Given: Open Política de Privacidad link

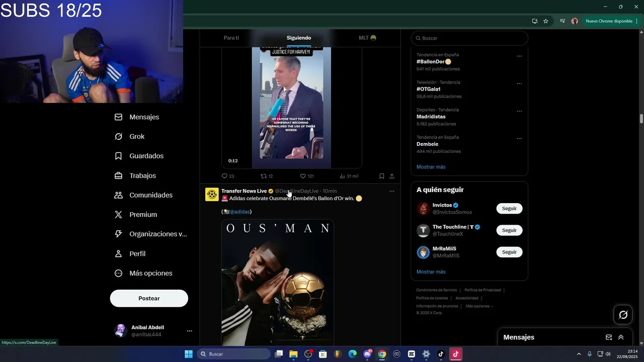Looking at the screenshot, I should click(x=482, y=290).
